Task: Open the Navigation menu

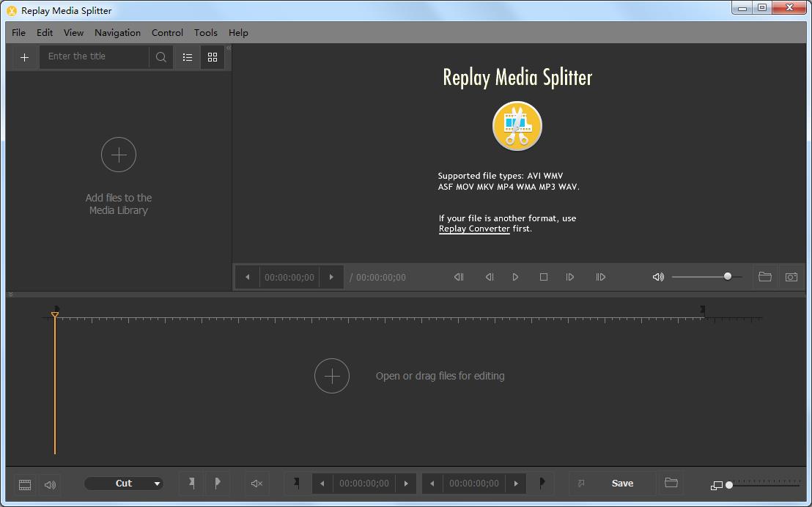Action: [x=117, y=33]
